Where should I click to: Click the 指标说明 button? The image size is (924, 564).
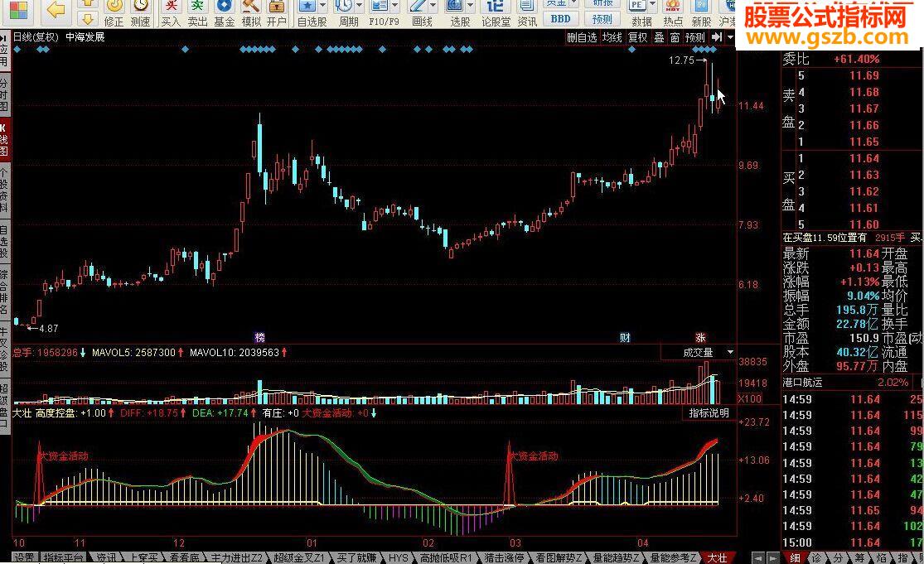(709, 412)
